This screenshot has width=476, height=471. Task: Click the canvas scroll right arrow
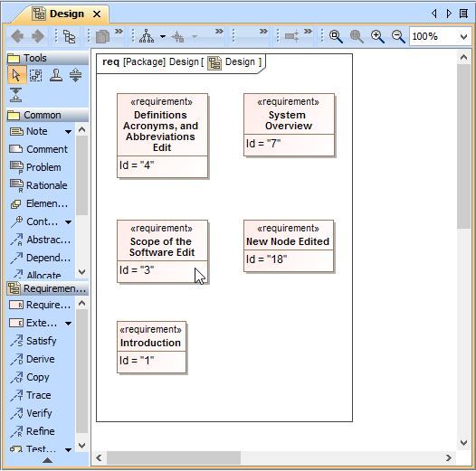pos(449,457)
